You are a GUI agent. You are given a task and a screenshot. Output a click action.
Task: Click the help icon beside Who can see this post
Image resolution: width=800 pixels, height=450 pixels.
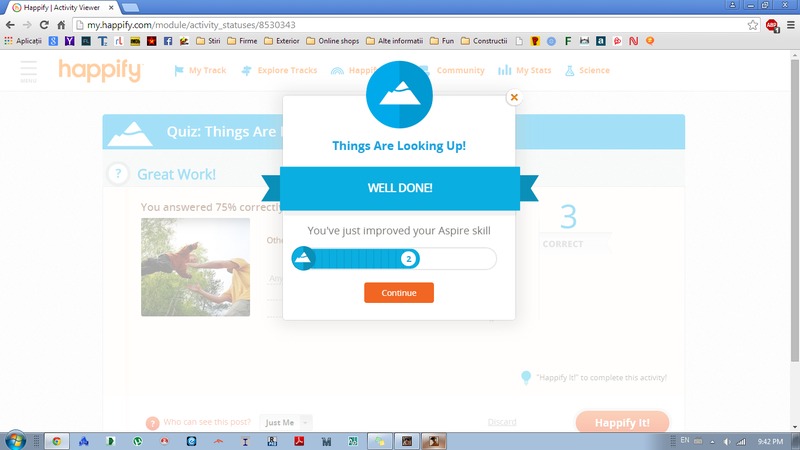pyautogui.click(x=152, y=423)
